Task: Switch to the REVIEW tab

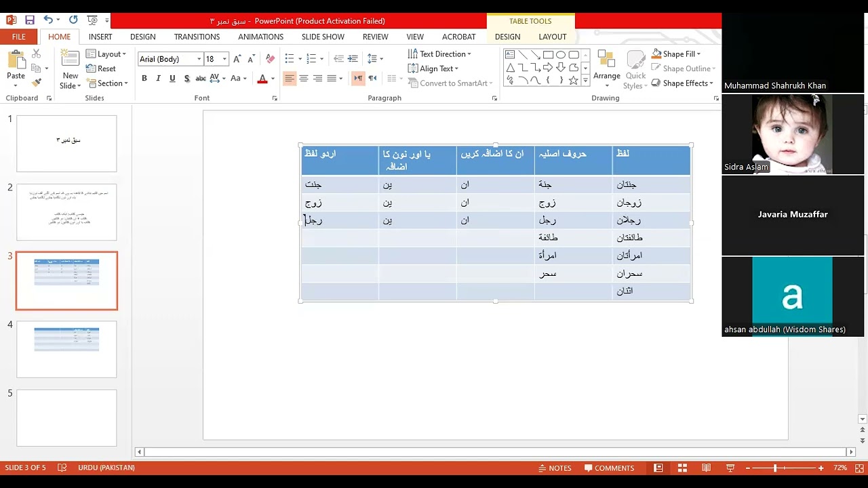Action: coord(375,37)
